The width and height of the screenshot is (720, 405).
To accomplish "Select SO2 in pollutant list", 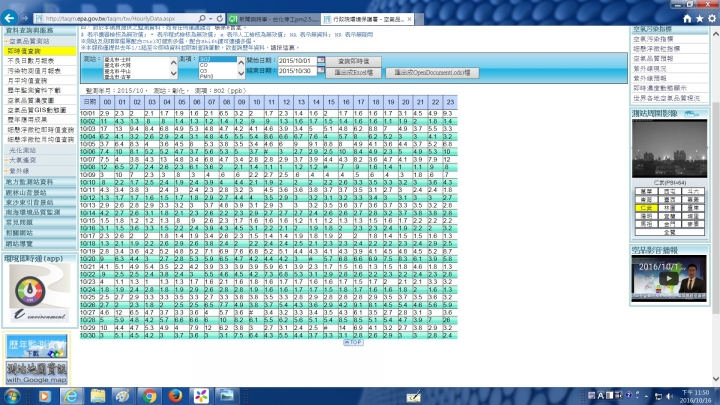I will (217, 59).
